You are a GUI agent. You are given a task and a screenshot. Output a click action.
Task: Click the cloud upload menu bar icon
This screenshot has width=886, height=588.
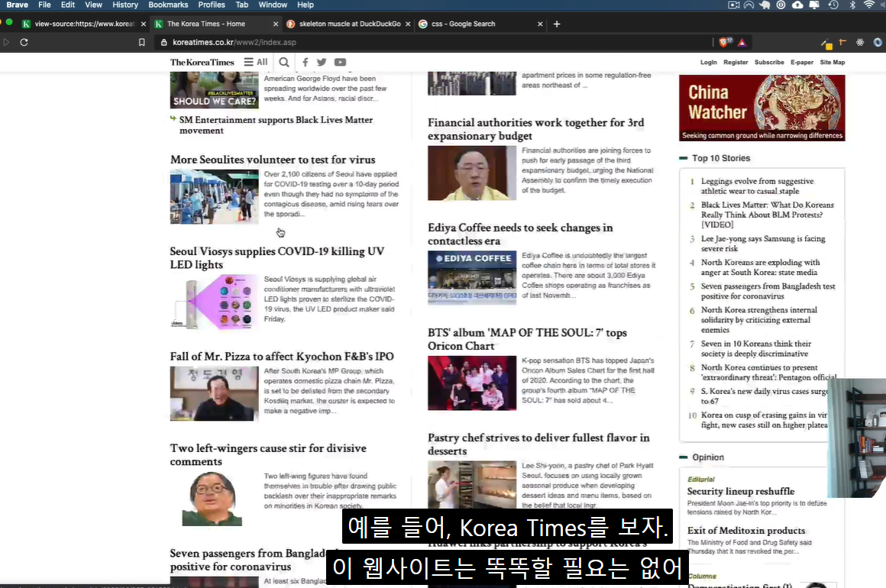pyautogui.click(x=797, y=5)
